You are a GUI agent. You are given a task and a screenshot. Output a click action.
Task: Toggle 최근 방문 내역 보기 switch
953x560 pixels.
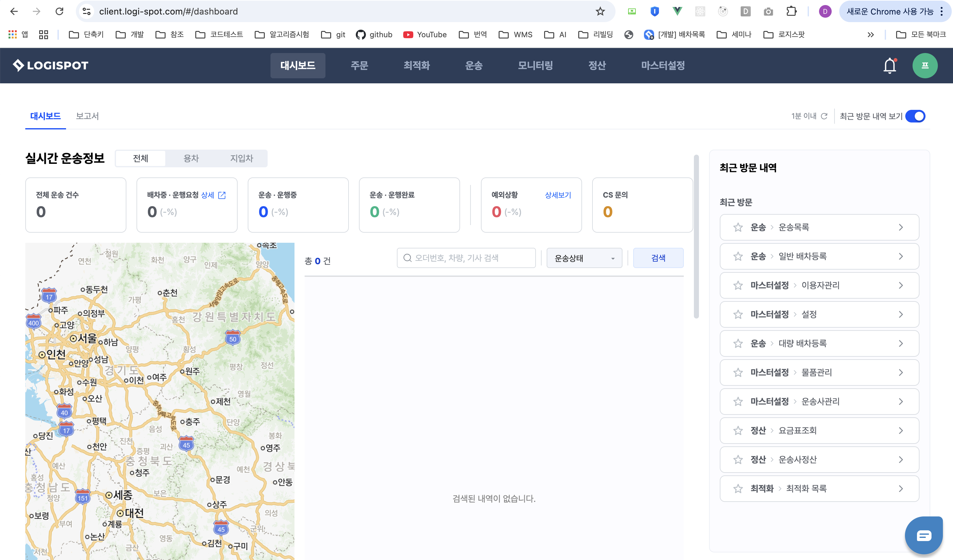pos(915,116)
